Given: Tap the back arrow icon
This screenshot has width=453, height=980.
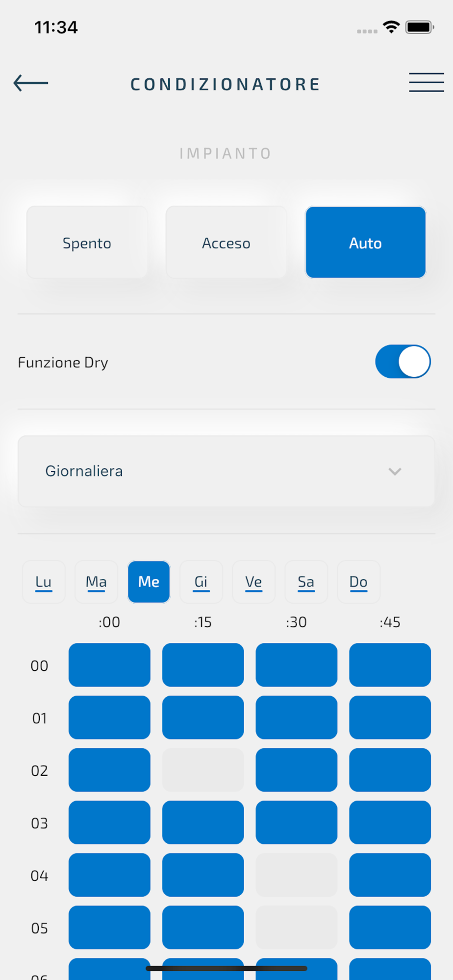Looking at the screenshot, I should [x=30, y=83].
